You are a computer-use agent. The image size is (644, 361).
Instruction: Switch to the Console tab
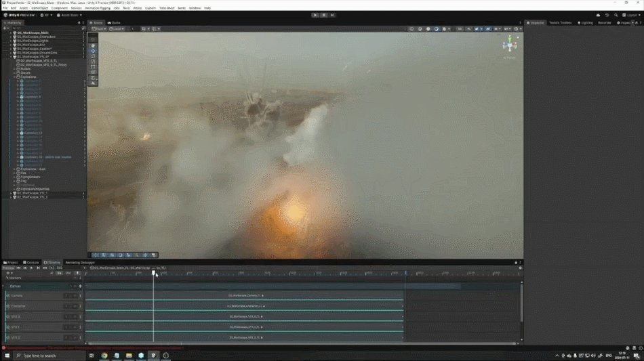(x=32, y=262)
